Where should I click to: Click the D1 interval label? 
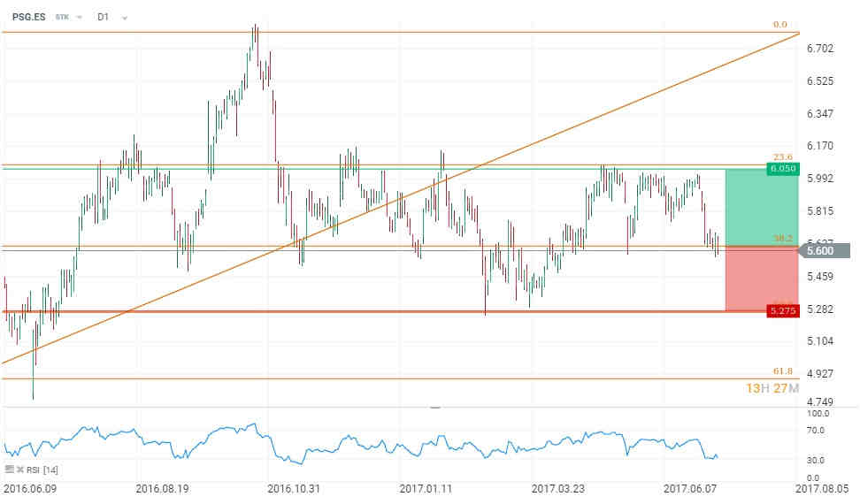coord(105,17)
